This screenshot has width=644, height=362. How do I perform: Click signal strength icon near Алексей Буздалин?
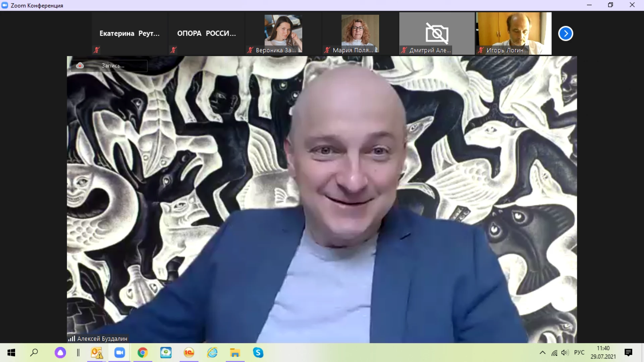click(71, 339)
